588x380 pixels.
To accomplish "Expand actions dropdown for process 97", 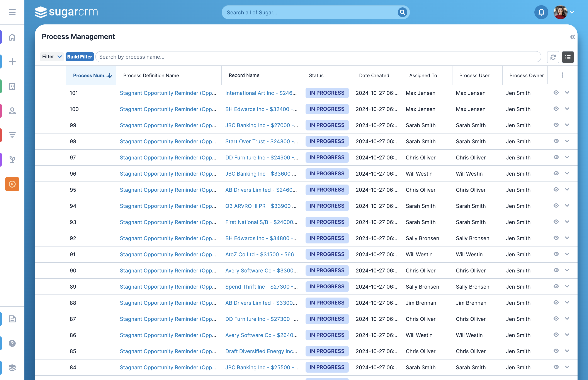I will 567,157.
